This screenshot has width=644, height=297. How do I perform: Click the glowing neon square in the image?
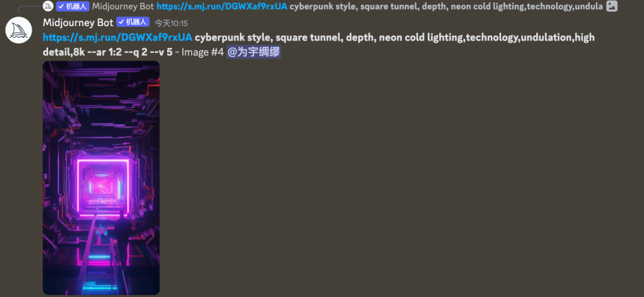(103, 187)
